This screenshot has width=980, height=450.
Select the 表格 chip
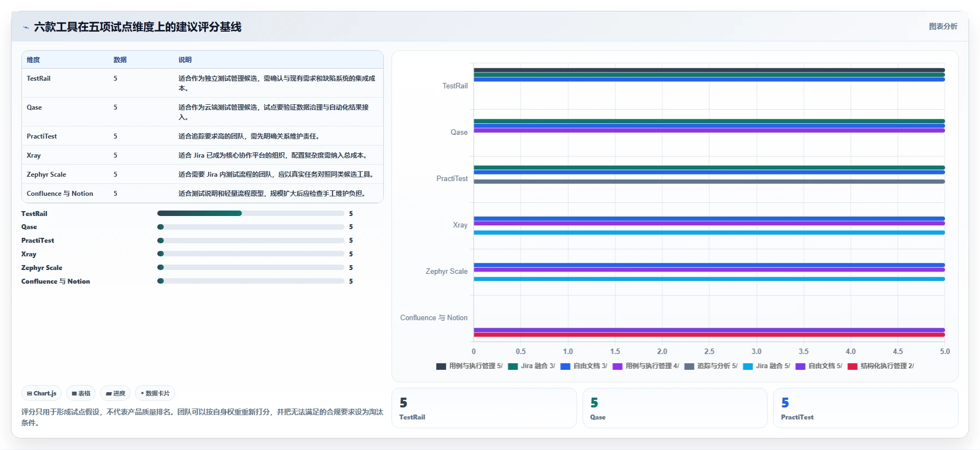pyautogui.click(x=81, y=393)
